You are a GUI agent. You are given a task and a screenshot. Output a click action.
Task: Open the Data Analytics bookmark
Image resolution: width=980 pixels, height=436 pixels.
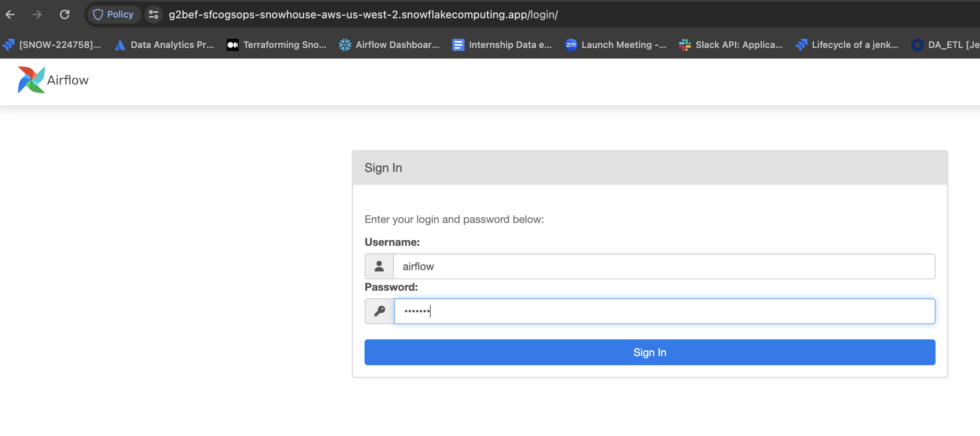[164, 45]
